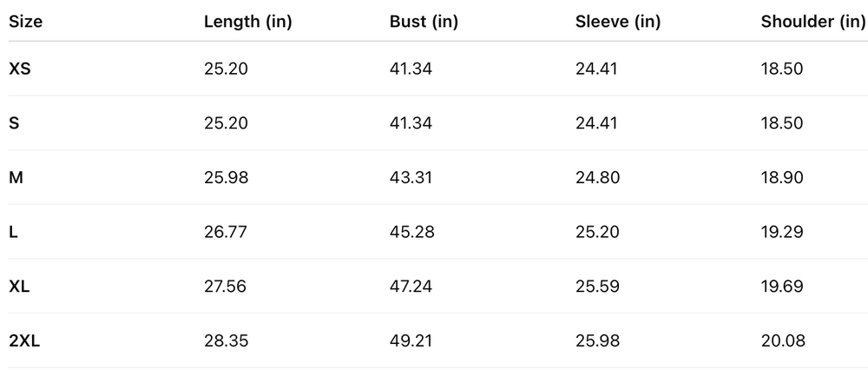The height and width of the screenshot is (370, 868).
Task: Select the S size row label
Action: [14, 123]
